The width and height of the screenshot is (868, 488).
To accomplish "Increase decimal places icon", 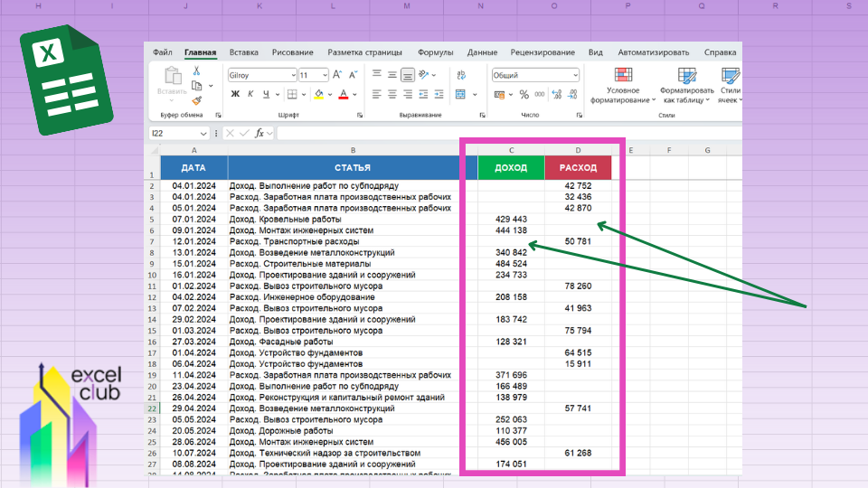I will point(557,95).
